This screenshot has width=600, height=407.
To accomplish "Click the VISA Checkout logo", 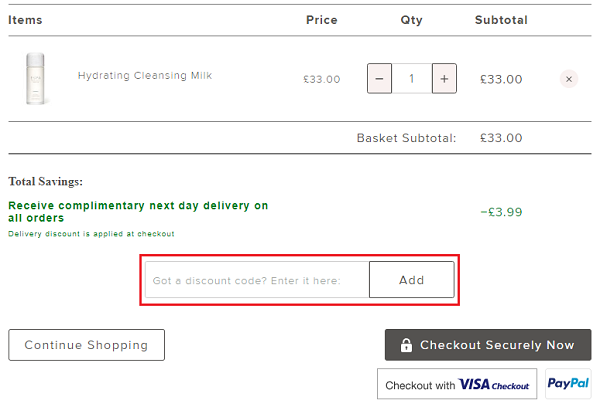I will [494, 384].
